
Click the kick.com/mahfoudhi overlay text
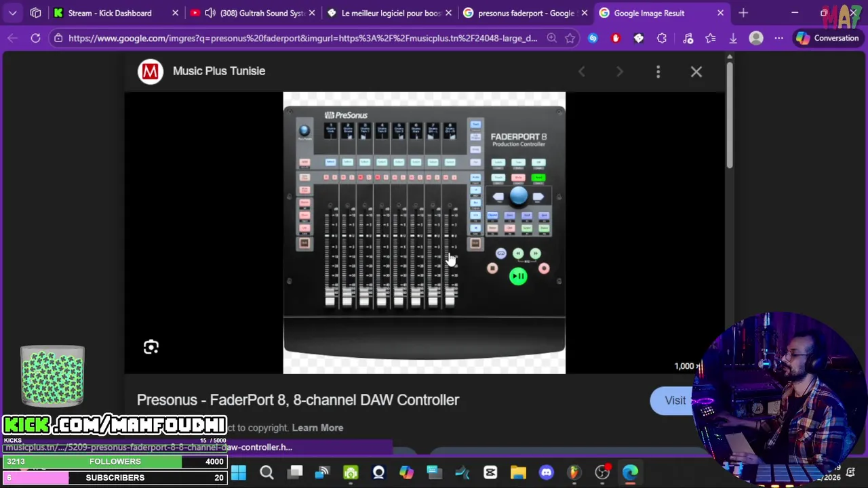point(115,425)
